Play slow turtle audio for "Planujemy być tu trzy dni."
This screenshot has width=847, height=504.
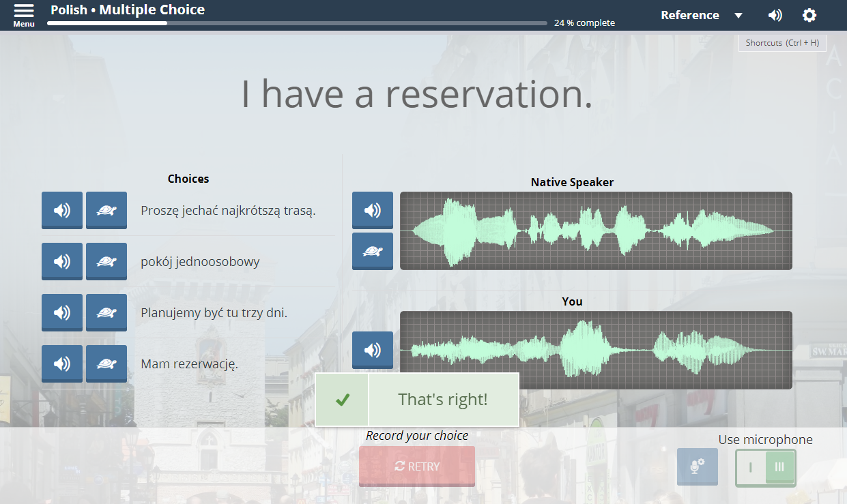click(x=106, y=312)
